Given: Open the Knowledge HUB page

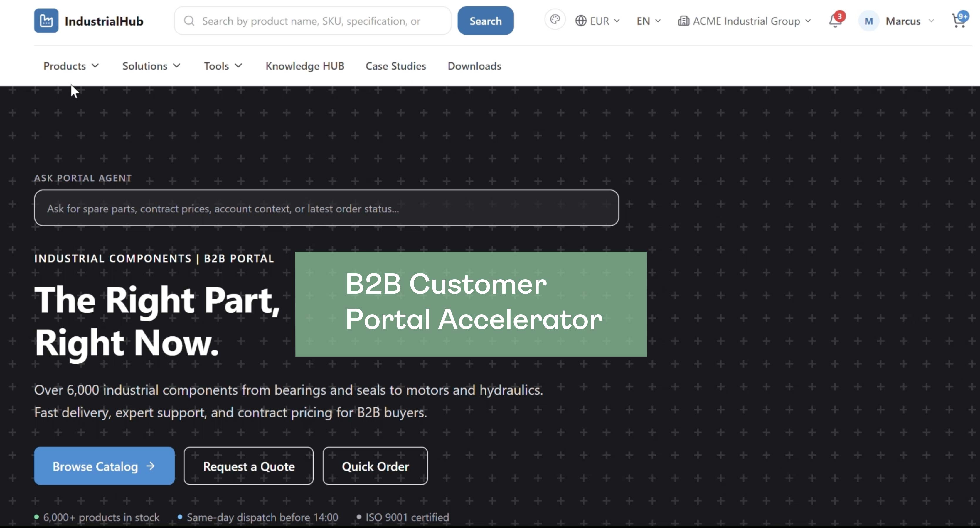Looking at the screenshot, I should pyautogui.click(x=305, y=66).
